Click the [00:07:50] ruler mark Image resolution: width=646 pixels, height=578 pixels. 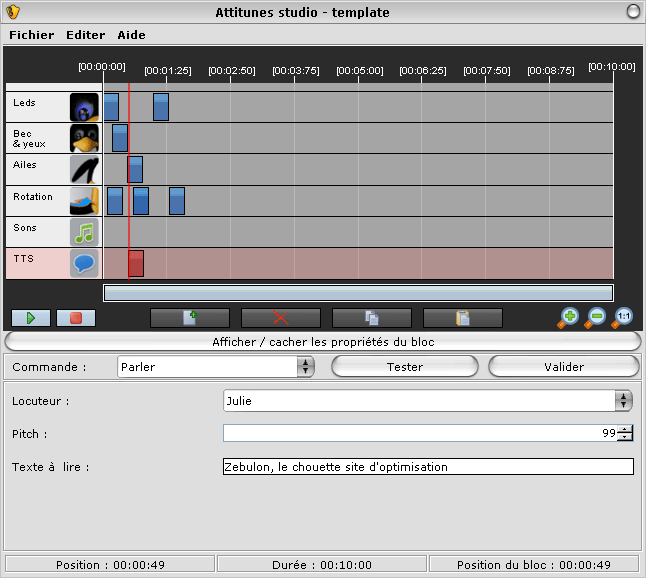[x=487, y=71]
